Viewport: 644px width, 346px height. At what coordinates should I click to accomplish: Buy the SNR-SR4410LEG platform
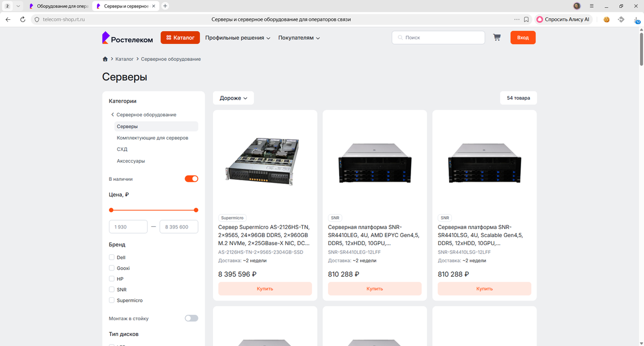pyautogui.click(x=375, y=289)
